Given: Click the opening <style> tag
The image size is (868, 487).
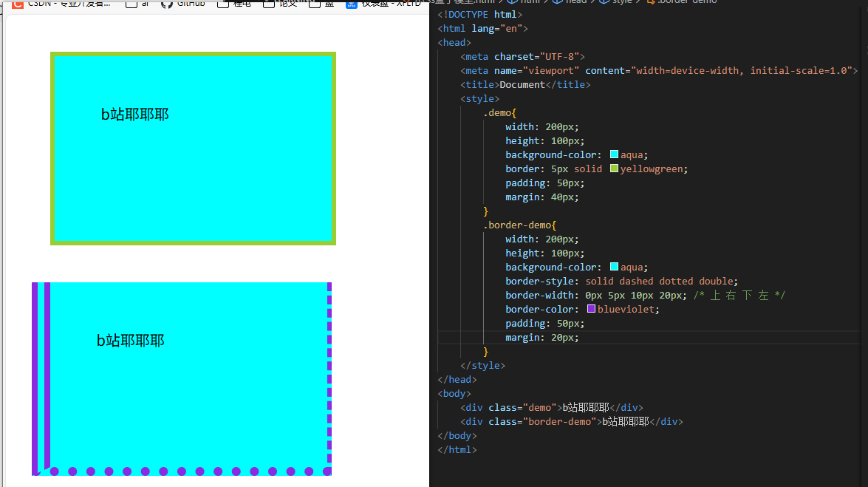Looking at the screenshot, I should pos(479,98).
